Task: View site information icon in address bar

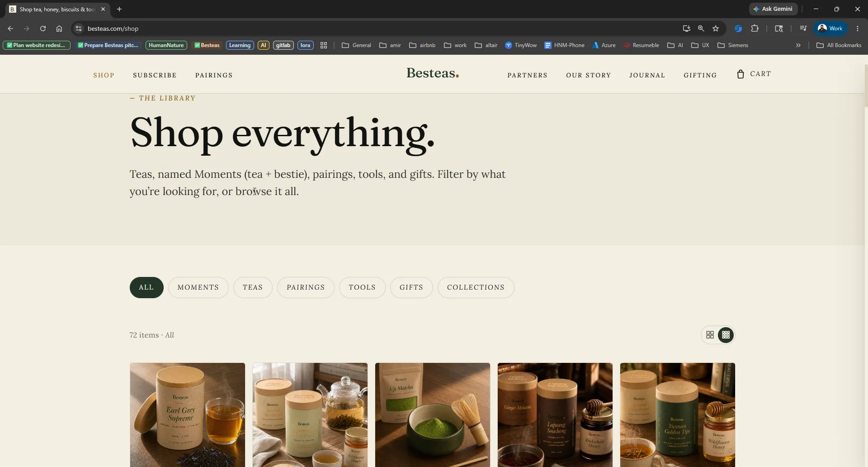Action: (79, 29)
